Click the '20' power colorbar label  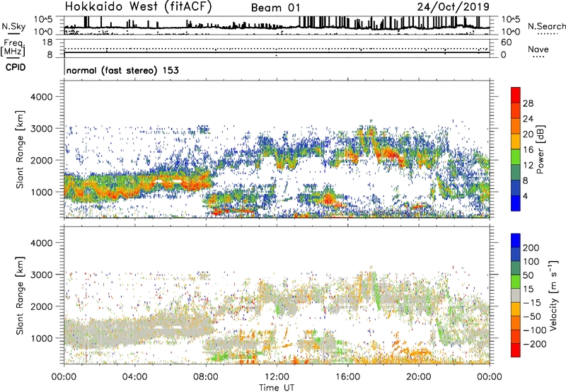528,134
